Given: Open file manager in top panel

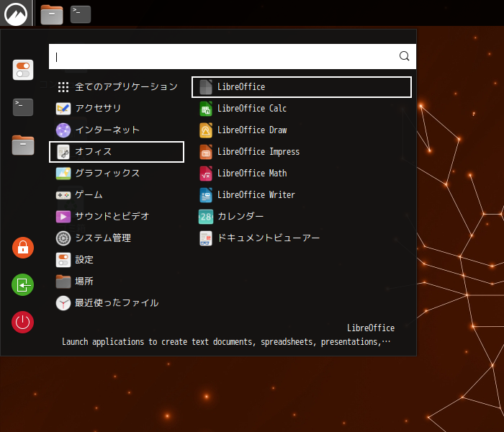Looking at the screenshot, I should [52, 15].
